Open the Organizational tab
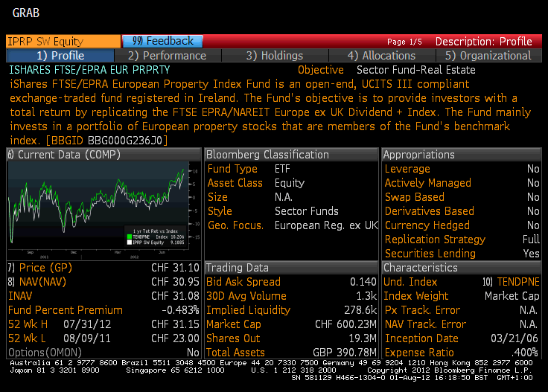548x392 pixels. [x=488, y=56]
